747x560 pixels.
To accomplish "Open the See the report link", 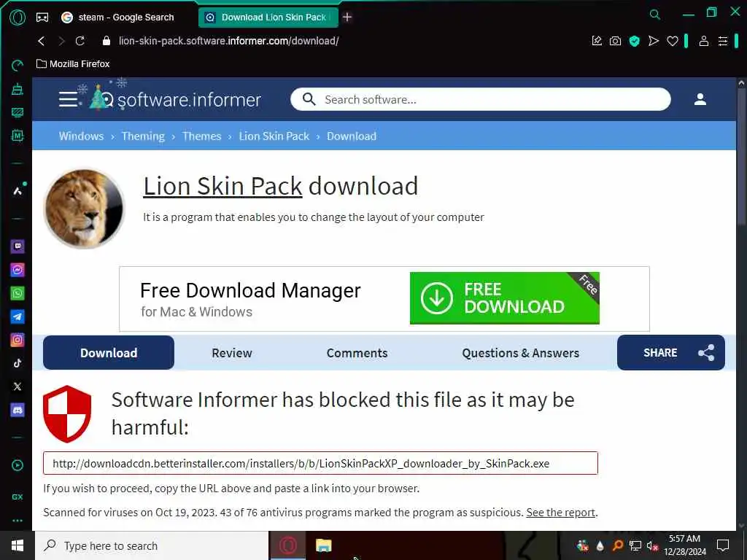I will [561, 513].
